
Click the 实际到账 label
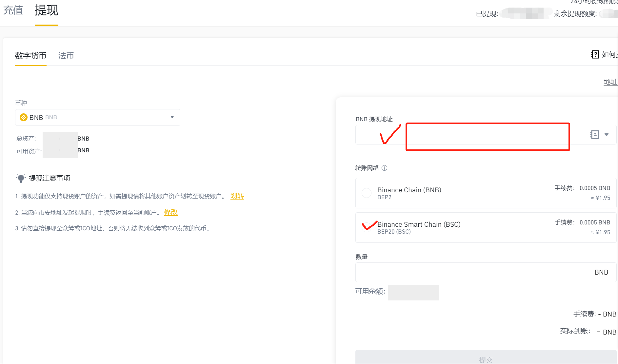tap(575, 331)
